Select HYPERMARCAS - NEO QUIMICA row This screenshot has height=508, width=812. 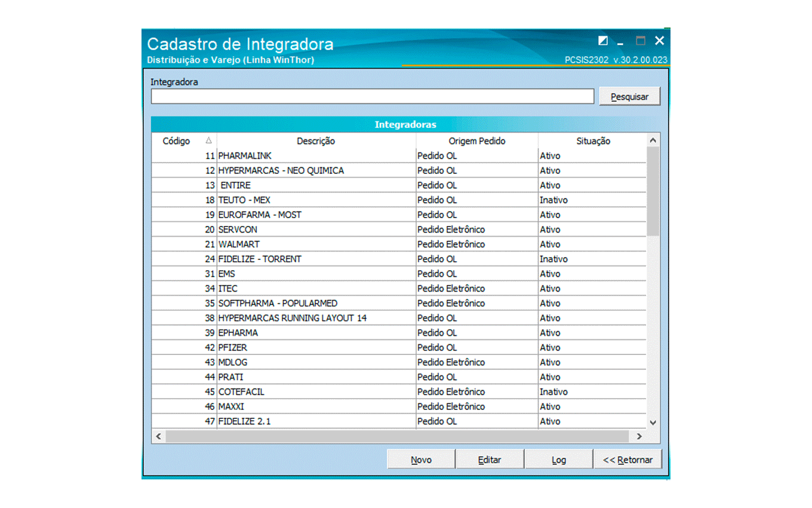click(x=399, y=170)
